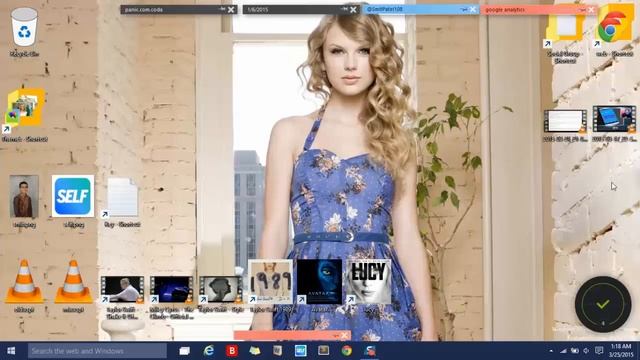Screen dimensions: 640x360
Task: Open File Explorer from the taskbar
Action: (x=255, y=351)
